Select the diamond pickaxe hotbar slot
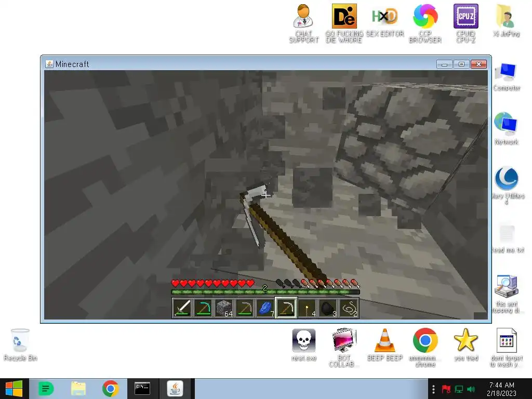The image size is (532, 399). click(x=203, y=308)
